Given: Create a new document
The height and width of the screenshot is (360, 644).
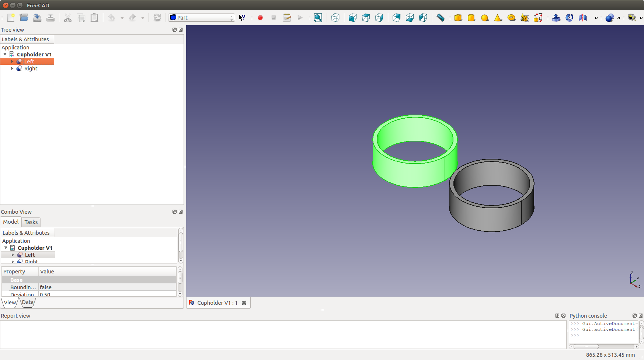Looking at the screenshot, I should pyautogui.click(x=11, y=18).
